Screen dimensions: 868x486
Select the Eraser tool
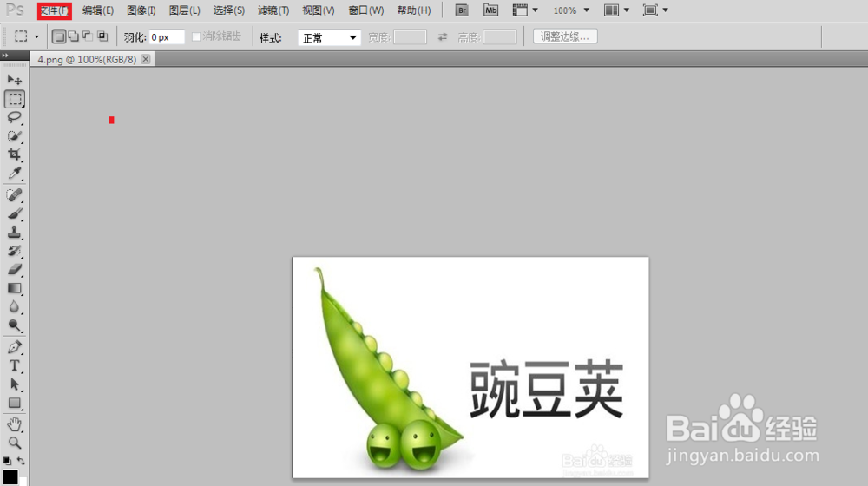coord(15,270)
